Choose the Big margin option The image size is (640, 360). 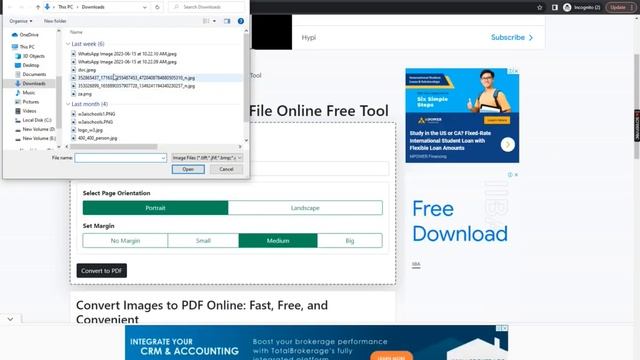350,241
